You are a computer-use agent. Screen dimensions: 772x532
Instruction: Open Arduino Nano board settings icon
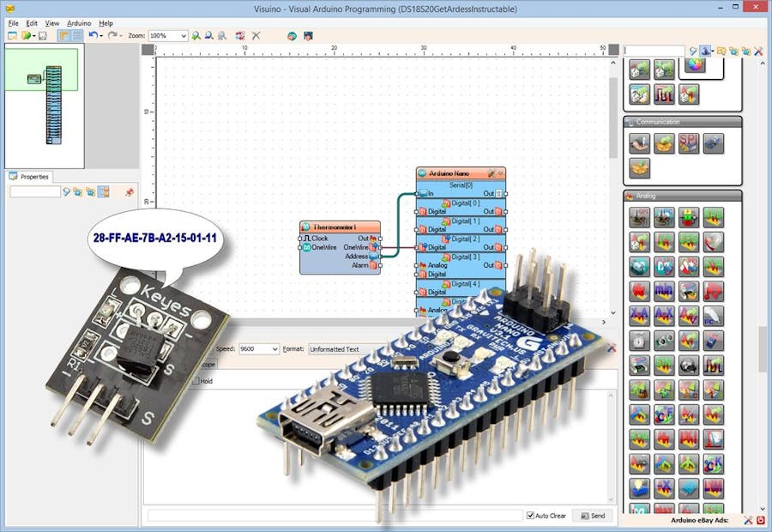492,173
